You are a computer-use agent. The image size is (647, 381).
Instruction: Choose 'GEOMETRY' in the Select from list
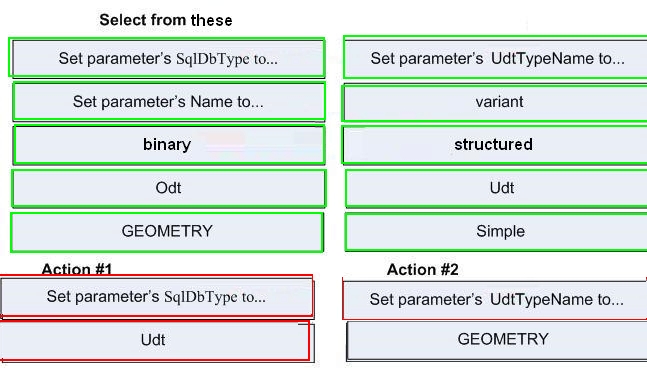[x=167, y=232]
